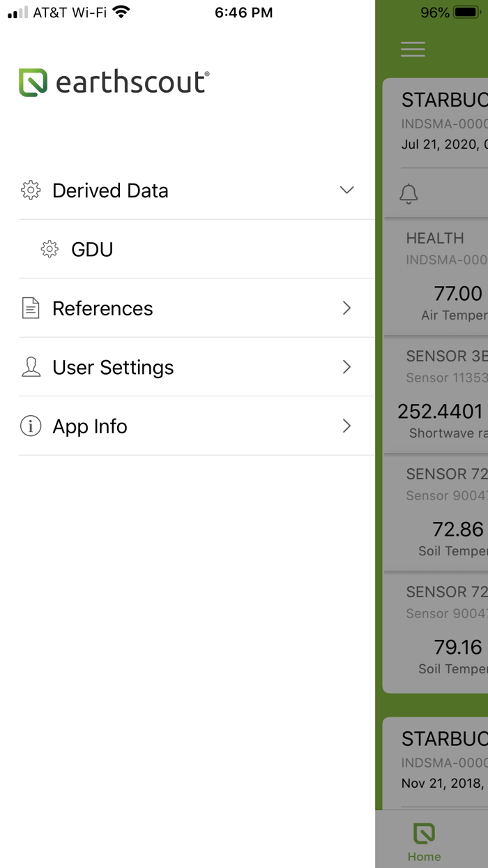Open the HEALTH air temperature card
This screenshot has height=868, width=488.
point(436,278)
